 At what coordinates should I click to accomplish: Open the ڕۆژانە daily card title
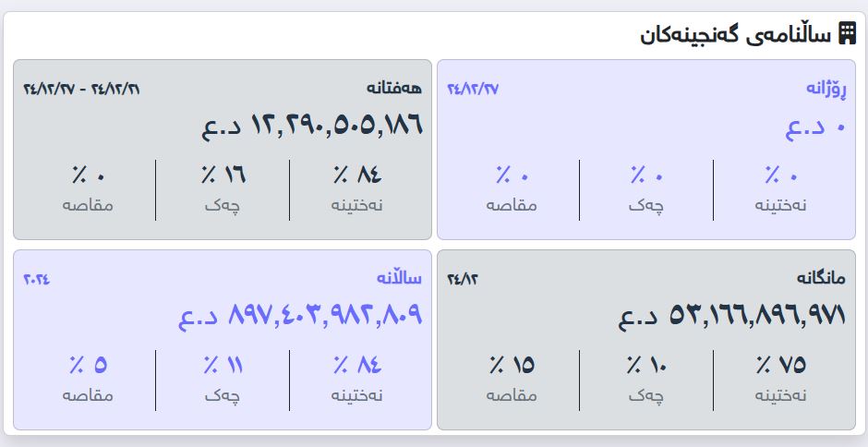tap(826, 89)
